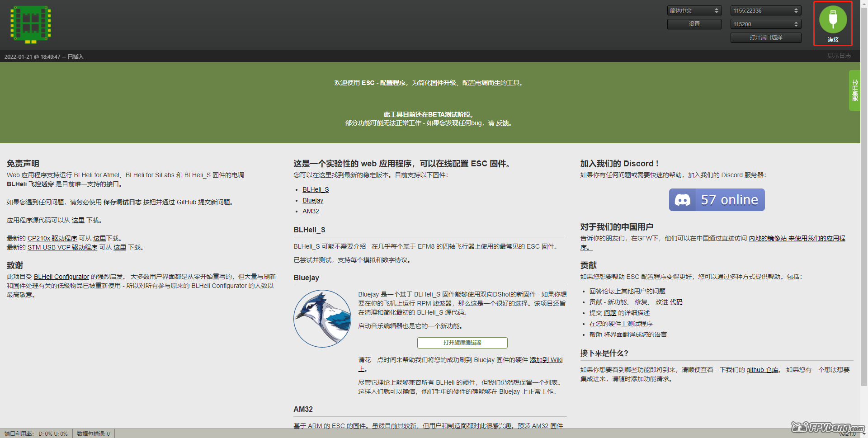Click the green USB connect icon
The image size is (868, 438).
coord(833,19)
